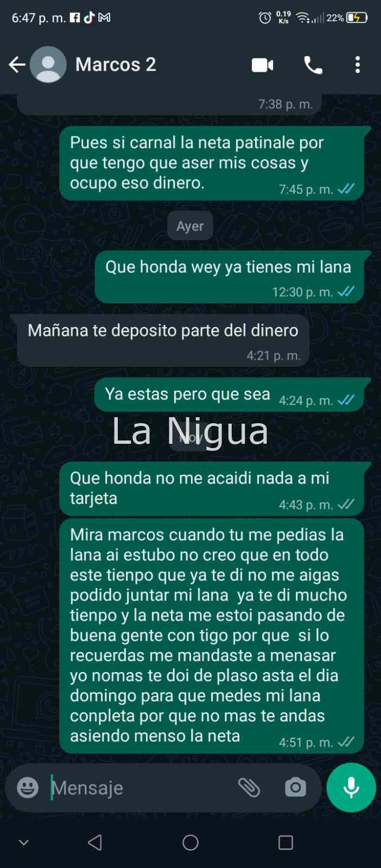Tap the back arrow to leave chat
381x868 pixels.
17,65
